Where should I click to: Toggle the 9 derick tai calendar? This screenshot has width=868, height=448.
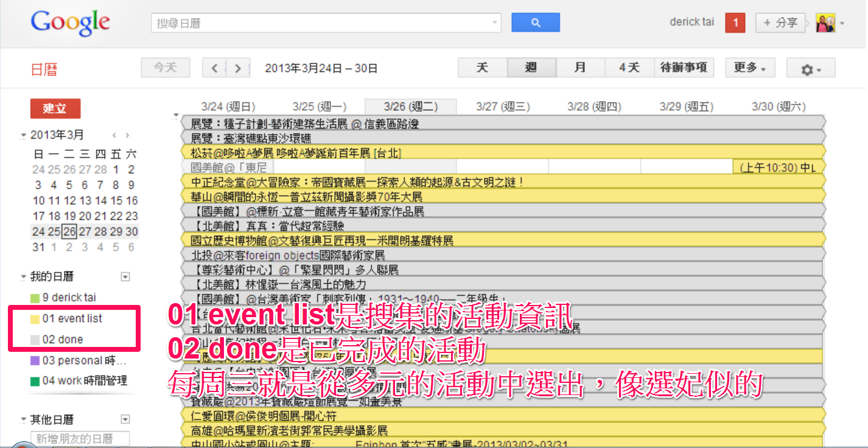point(64,298)
